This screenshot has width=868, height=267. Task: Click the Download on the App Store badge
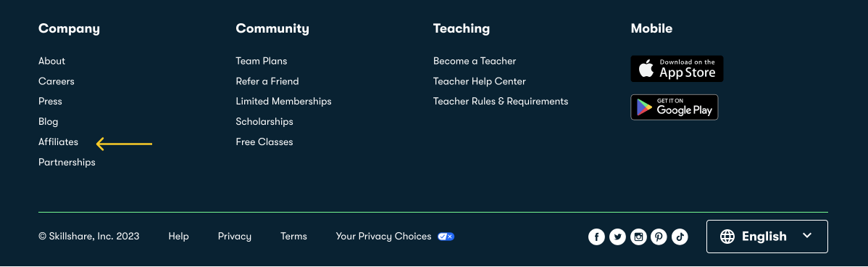pyautogui.click(x=677, y=69)
